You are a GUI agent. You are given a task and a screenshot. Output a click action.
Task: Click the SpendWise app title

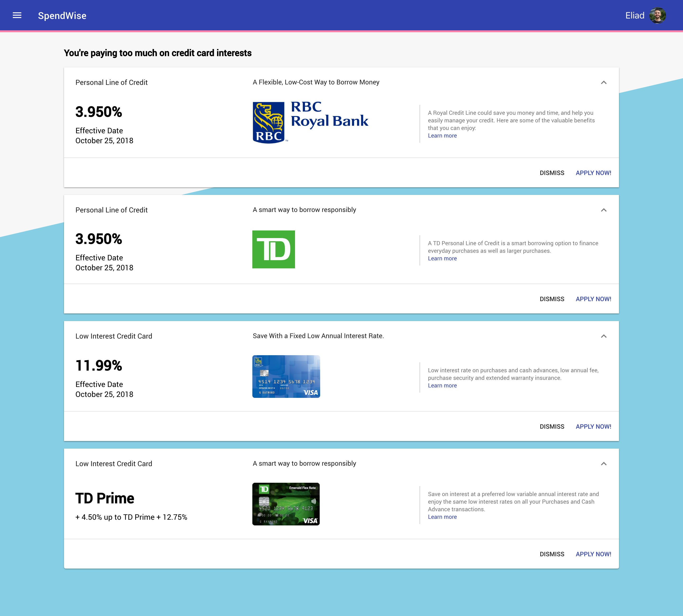click(62, 16)
